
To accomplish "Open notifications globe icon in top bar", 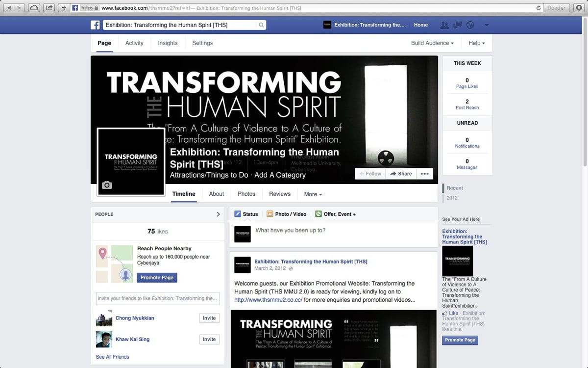I will click(x=470, y=25).
